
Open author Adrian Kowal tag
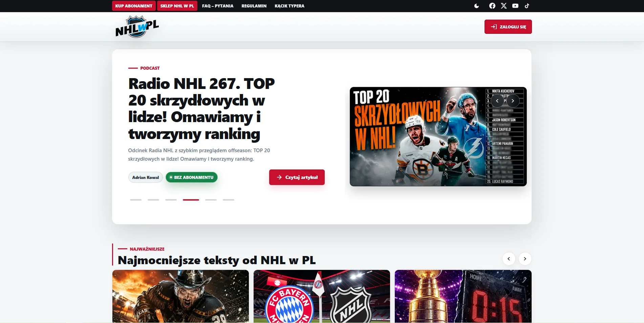click(x=146, y=177)
